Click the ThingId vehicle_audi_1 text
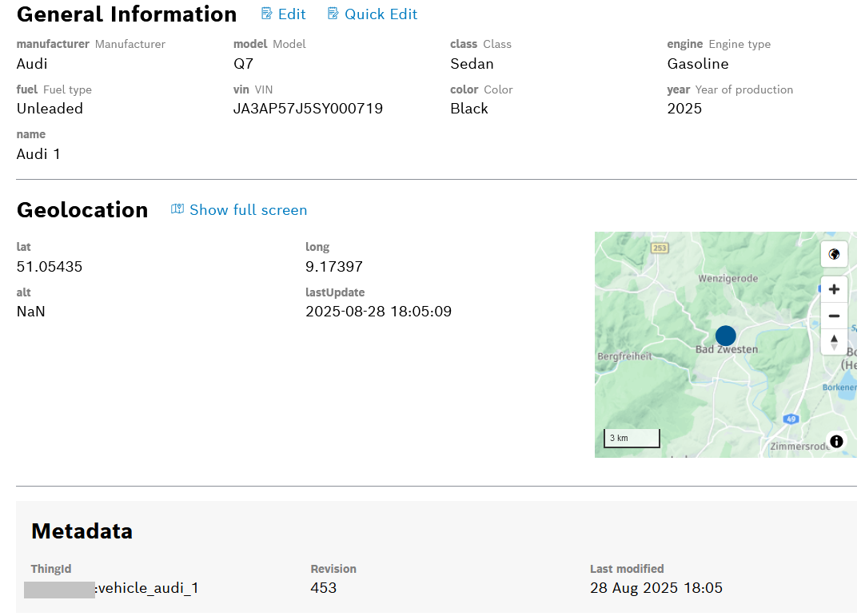This screenshot has height=616, width=865. click(147, 589)
